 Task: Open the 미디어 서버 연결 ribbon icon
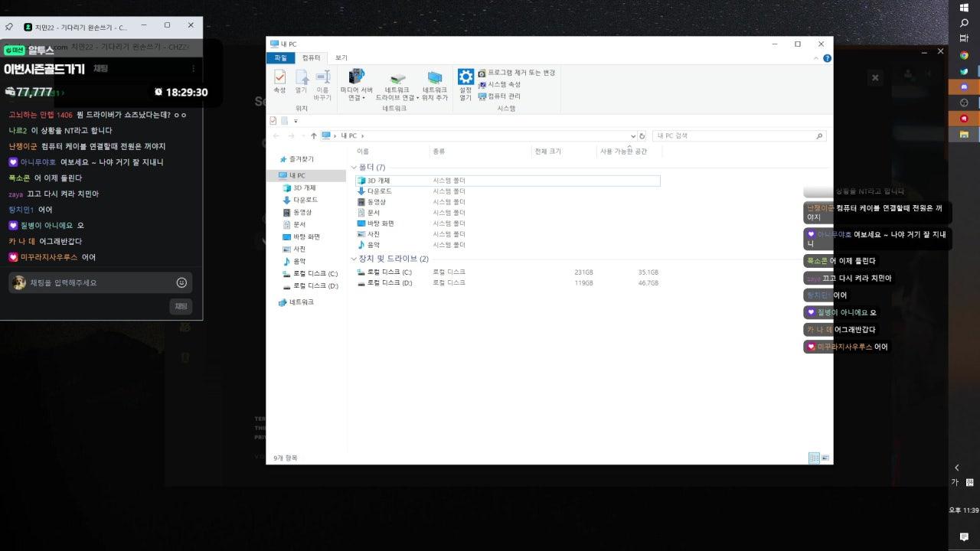(x=356, y=82)
